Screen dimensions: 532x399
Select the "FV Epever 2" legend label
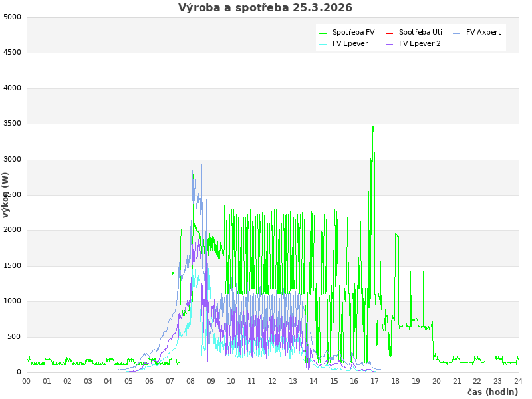tap(420, 44)
